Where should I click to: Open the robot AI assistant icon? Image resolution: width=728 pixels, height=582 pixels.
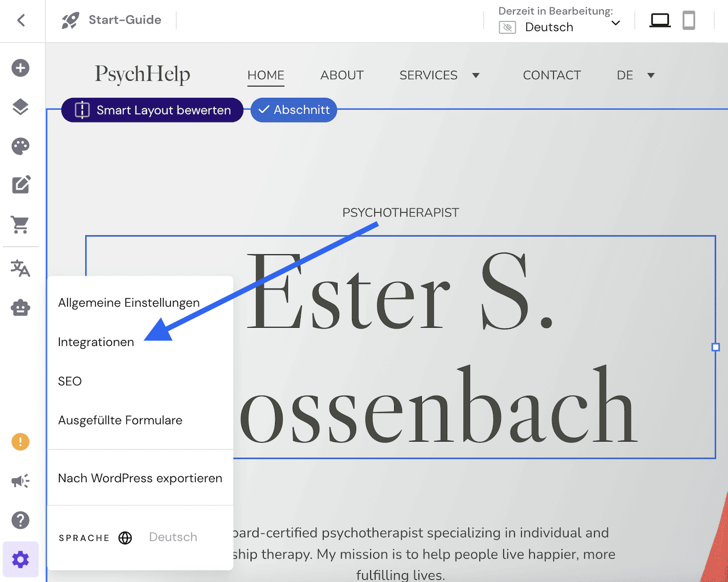20,308
